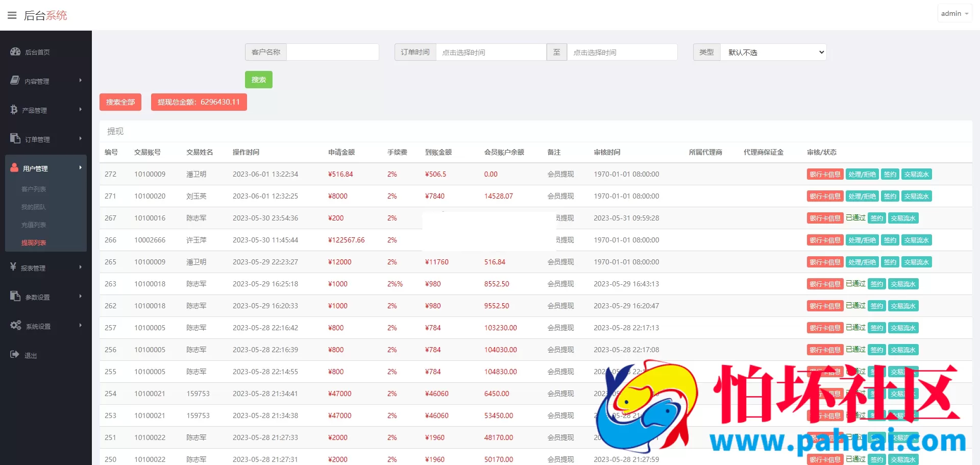Open the admin user dropdown

[x=954, y=14]
